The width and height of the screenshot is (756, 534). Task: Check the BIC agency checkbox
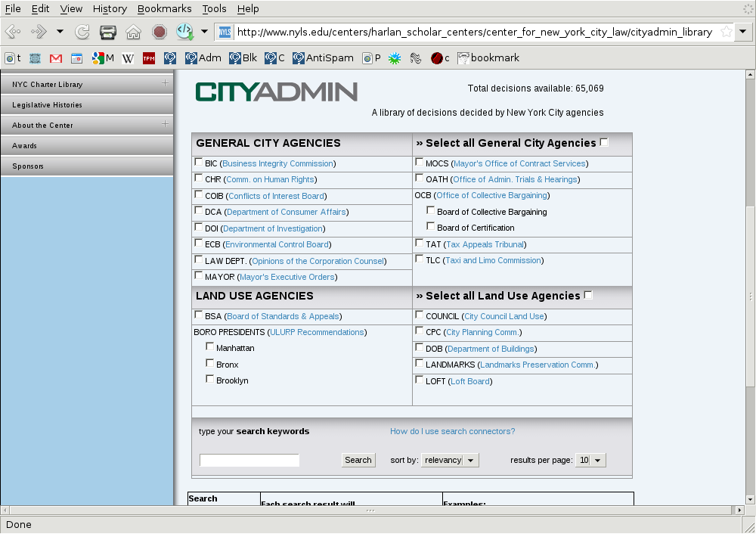(198, 162)
